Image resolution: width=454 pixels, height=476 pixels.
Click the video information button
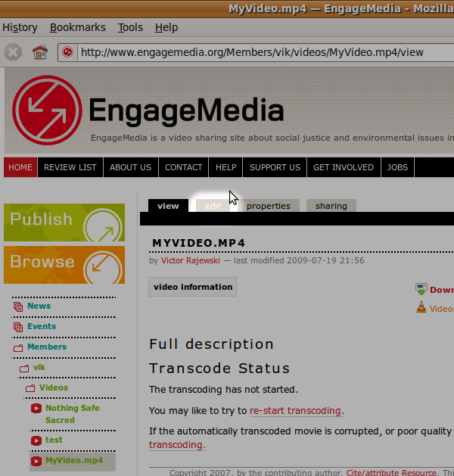click(x=192, y=287)
